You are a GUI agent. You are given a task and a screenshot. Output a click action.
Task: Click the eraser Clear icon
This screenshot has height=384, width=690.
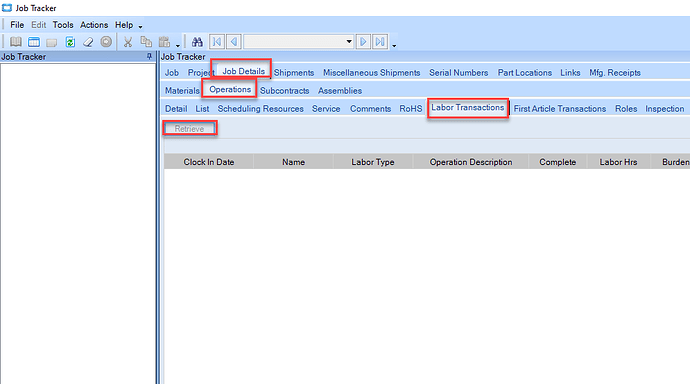click(x=88, y=42)
